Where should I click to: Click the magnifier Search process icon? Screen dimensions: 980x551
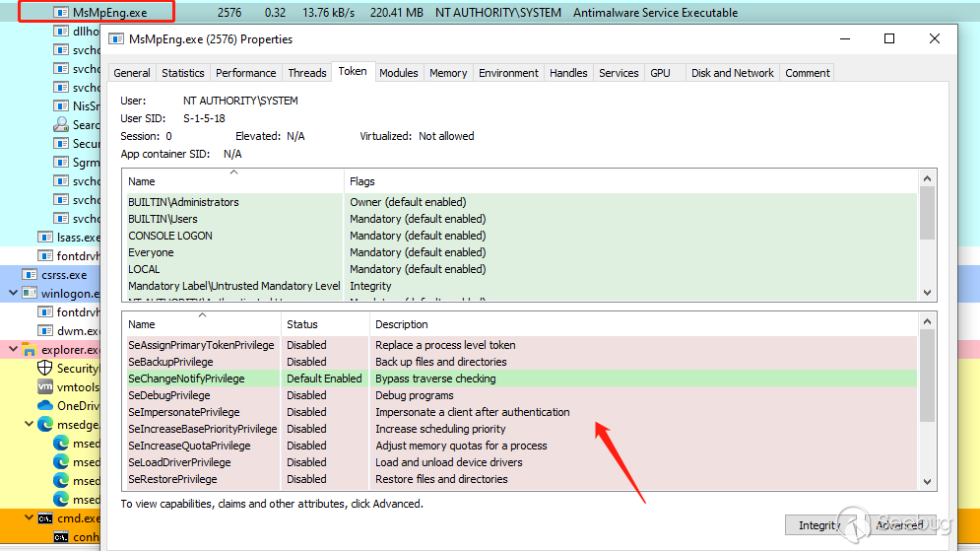(x=61, y=125)
